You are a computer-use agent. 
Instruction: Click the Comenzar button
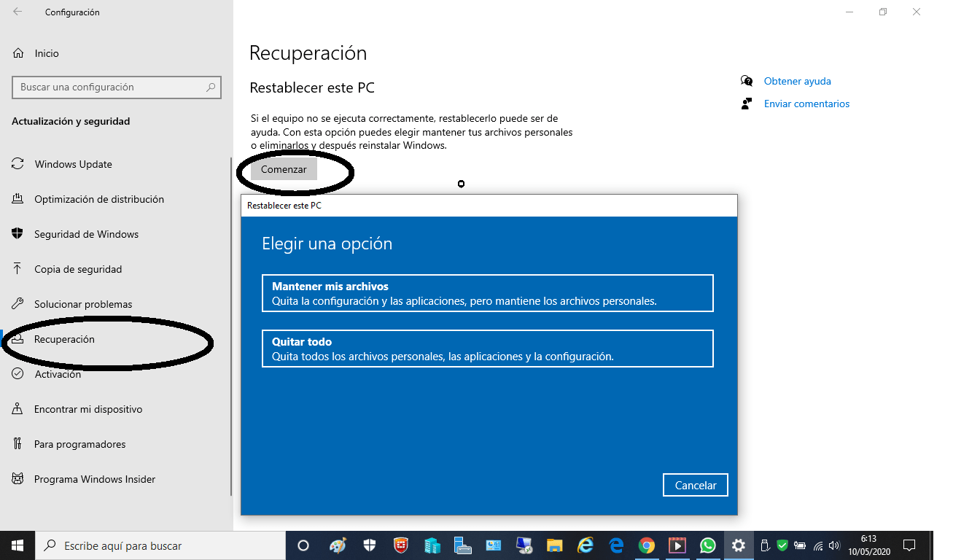(x=284, y=169)
